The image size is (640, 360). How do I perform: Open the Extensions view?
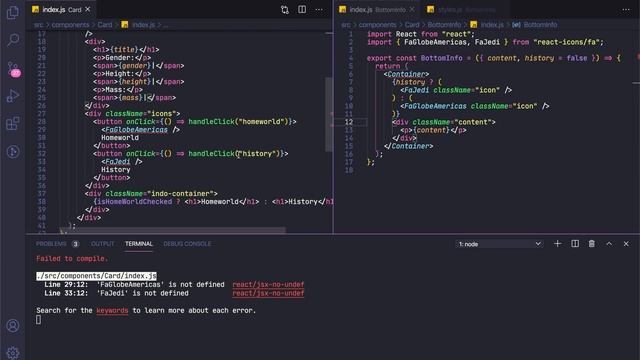coord(13,124)
